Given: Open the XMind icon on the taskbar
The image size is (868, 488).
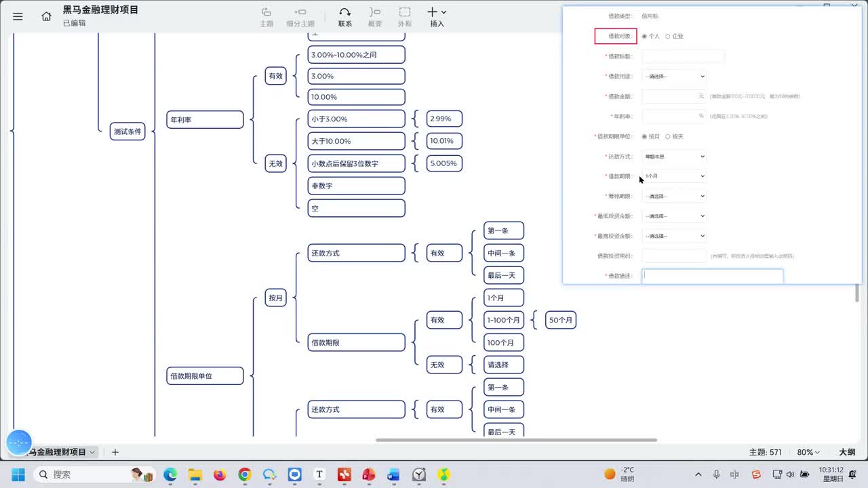Looking at the screenshot, I should [344, 474].
